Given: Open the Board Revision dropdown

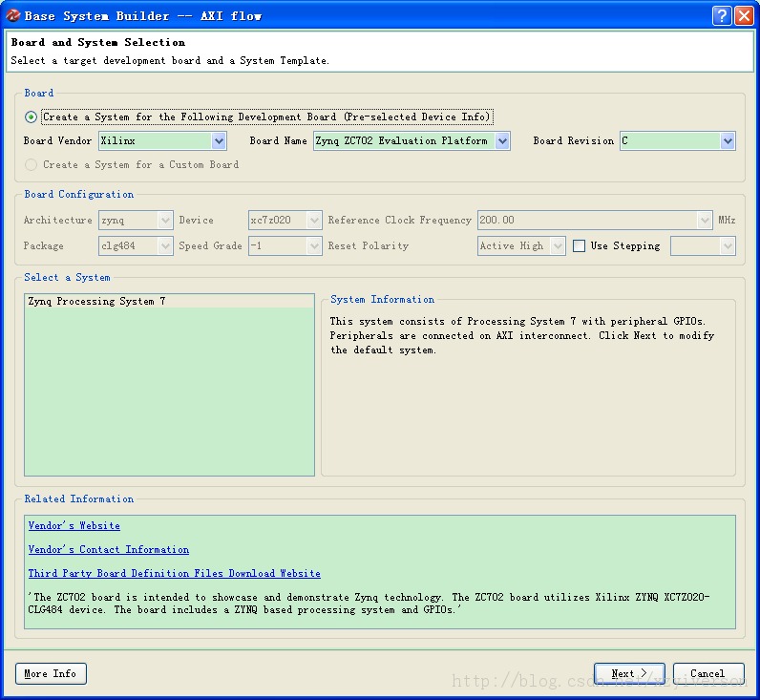Looking at the screenshot, I should [x=678, y=141].
